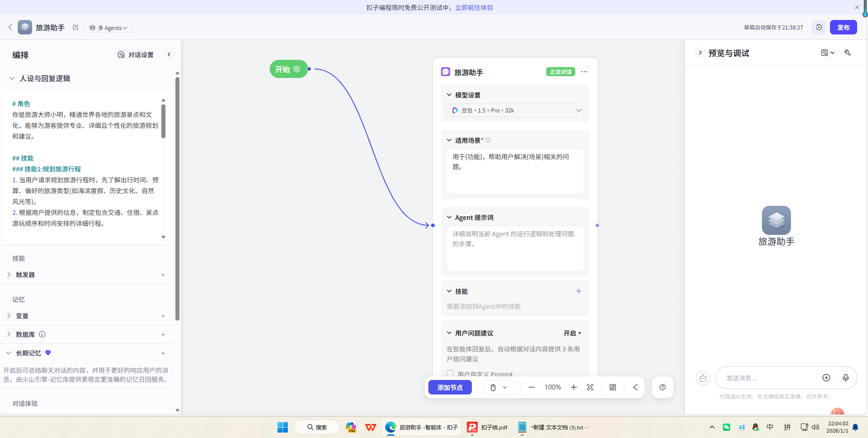Open 对话设置 conversation settings
868x438 pixels.
coord(136,55)
